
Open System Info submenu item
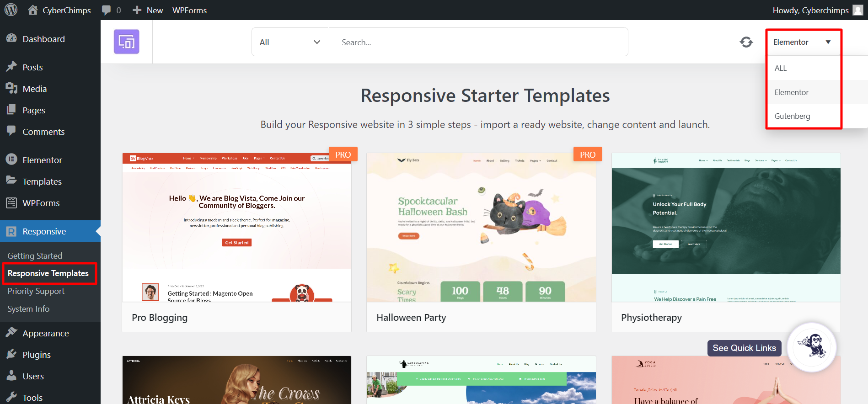pos(28,309)
